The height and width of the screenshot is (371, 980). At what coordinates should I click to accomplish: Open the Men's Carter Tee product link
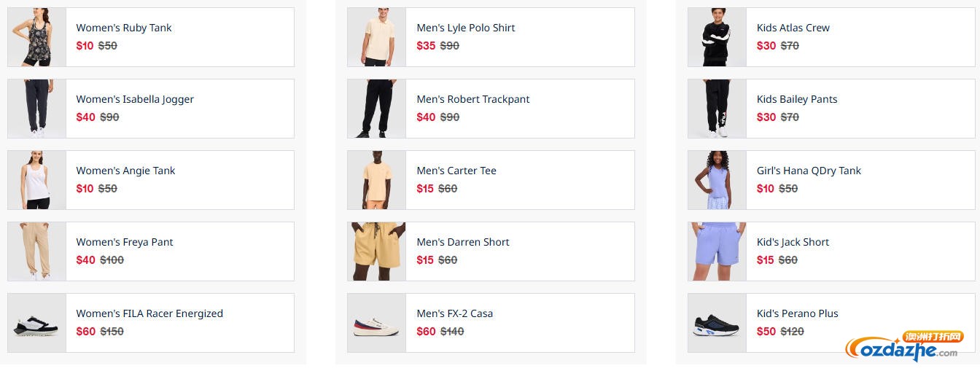(456, 171)
